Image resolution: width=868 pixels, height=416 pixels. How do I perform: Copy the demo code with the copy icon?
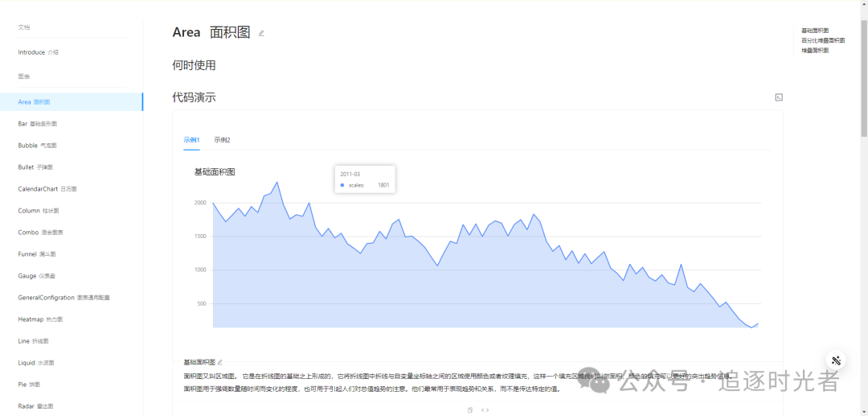click(470, 410)
